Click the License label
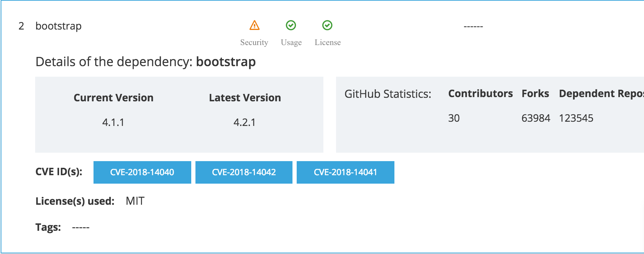 (328, 43)
